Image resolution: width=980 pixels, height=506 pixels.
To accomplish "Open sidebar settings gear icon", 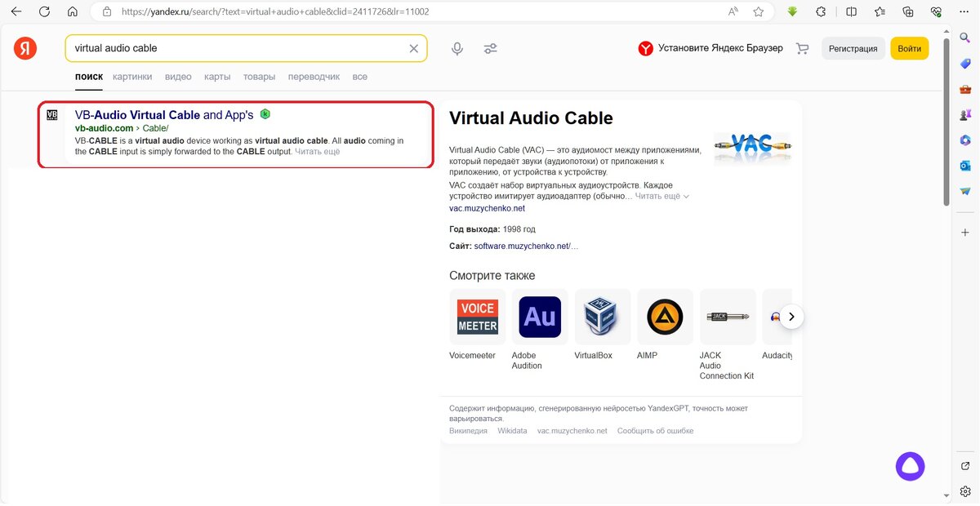I will [965, 491].
